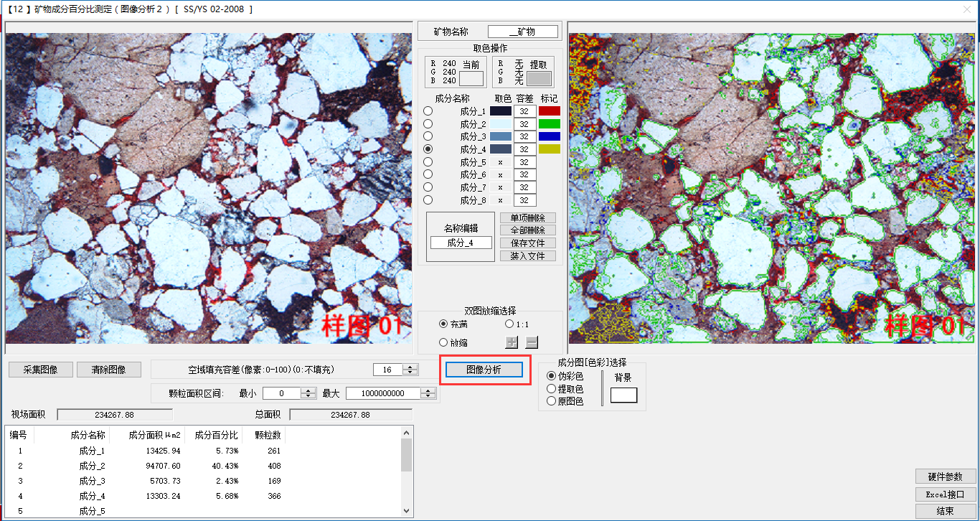Open the 背景 background color swatch
Screen dimensions: 980x521
pos(623,395)
